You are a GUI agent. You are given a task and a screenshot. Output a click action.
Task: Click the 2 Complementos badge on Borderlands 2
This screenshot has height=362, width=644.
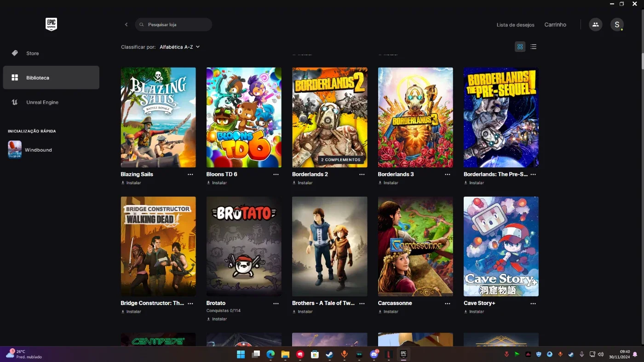341,160
